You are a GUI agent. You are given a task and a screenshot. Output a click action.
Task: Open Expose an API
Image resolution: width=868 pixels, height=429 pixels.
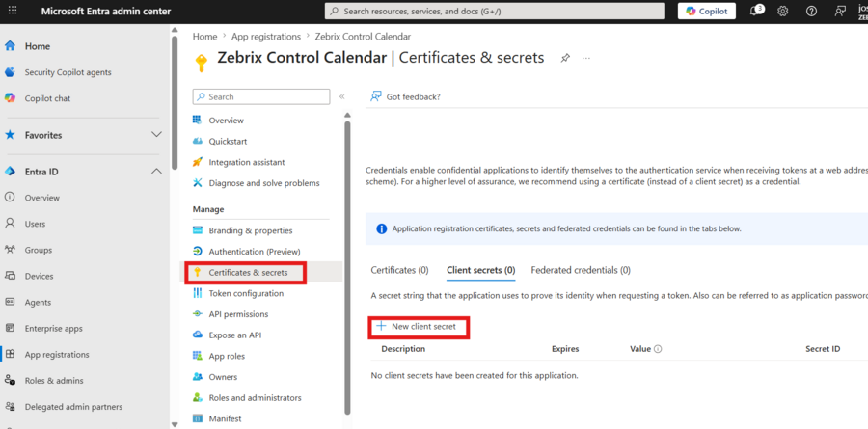pyautogui.click(x=234, y=335)
